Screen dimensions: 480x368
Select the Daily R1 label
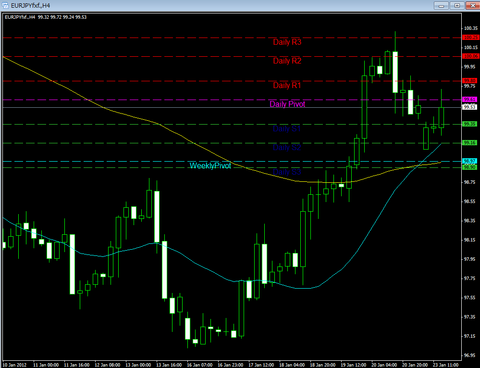(x=287, y=85)
